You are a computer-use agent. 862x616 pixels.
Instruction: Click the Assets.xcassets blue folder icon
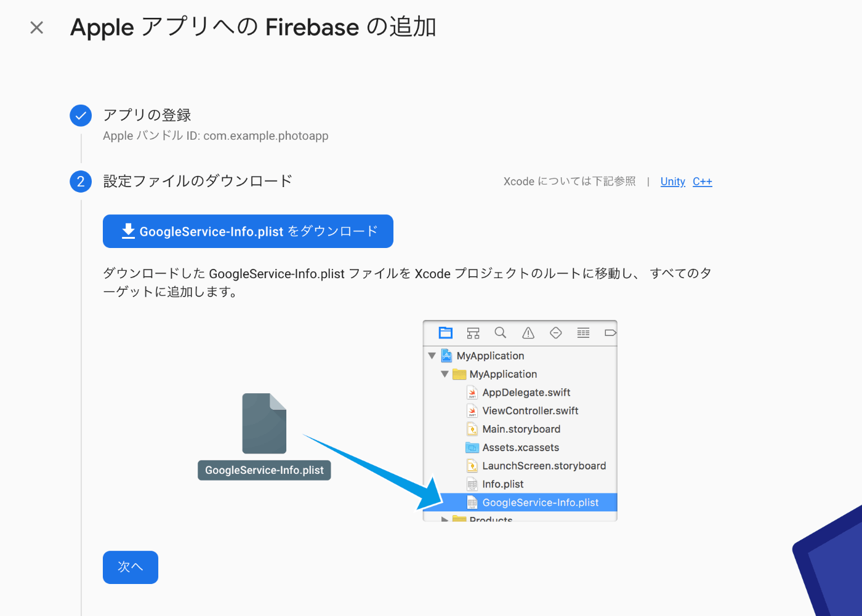tap(472, 448)
